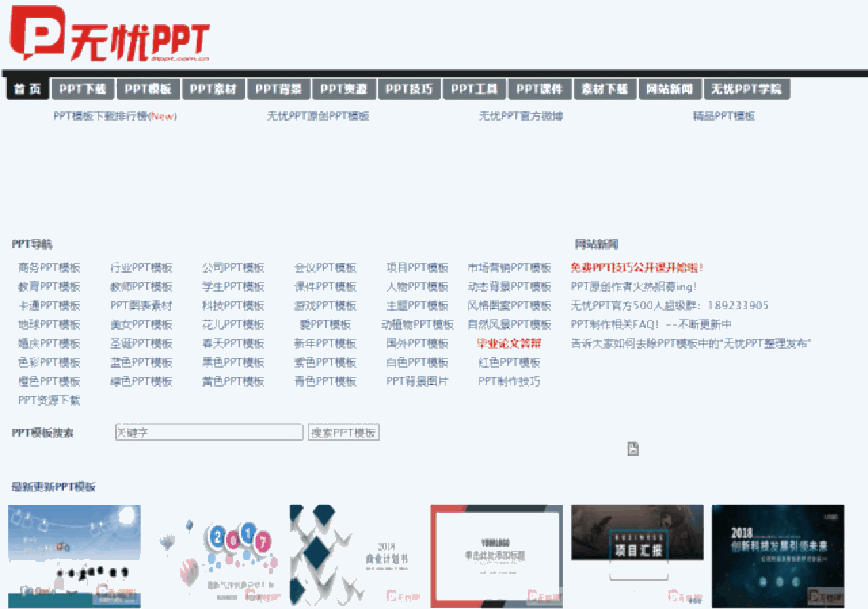Select the 无忧PPT学院 tab
Viewport: 868px width, 609px height.
[747, 89]
